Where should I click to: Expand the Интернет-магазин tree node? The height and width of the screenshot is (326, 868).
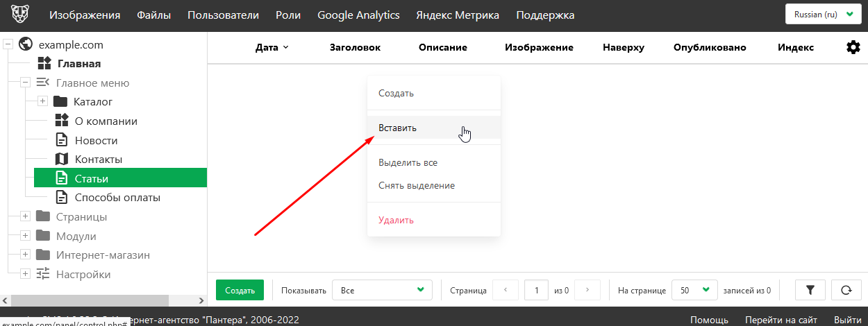coord(26,255)
